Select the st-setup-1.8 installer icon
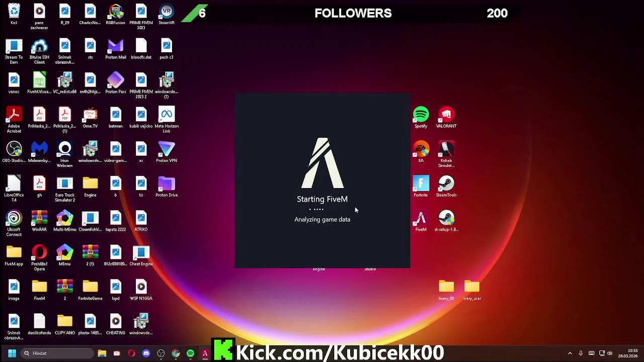The image size is (644, 362). coord(446,221)
